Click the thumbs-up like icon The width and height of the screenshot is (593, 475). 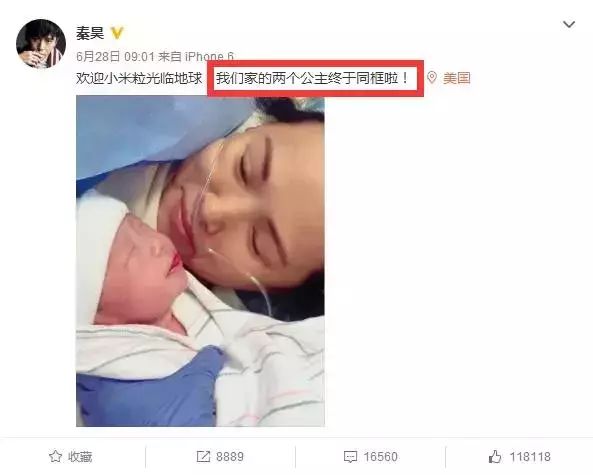pyautogui.click(x=495, y=456)
